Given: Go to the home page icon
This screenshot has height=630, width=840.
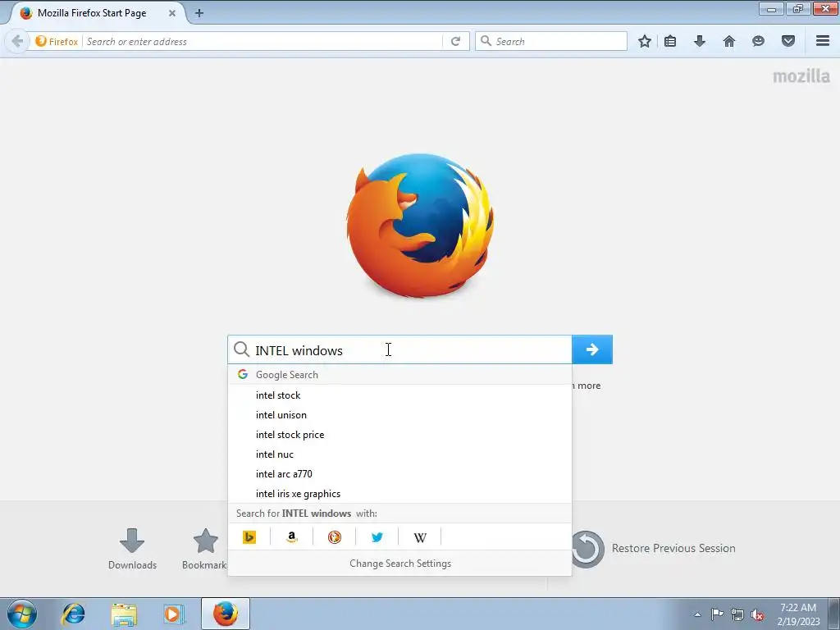Looking at the screenshot, I should (x=729, y=41).
